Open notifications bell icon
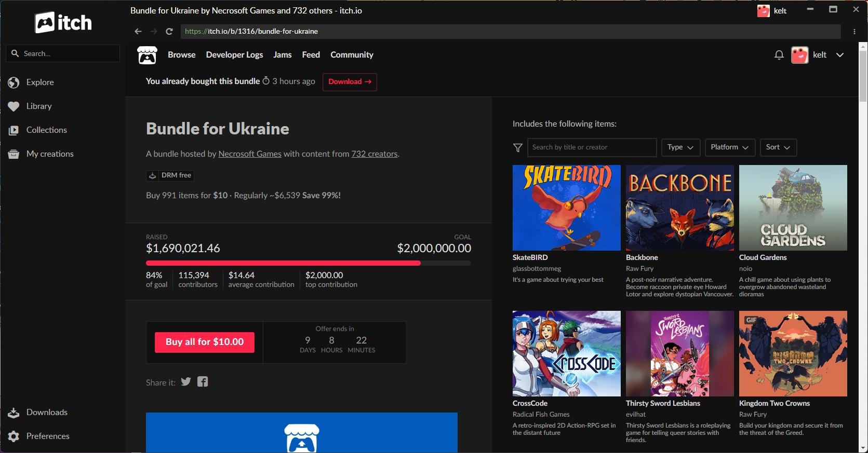Image resolution: width=868 pixels, height=453 pixels. point(779,55)
